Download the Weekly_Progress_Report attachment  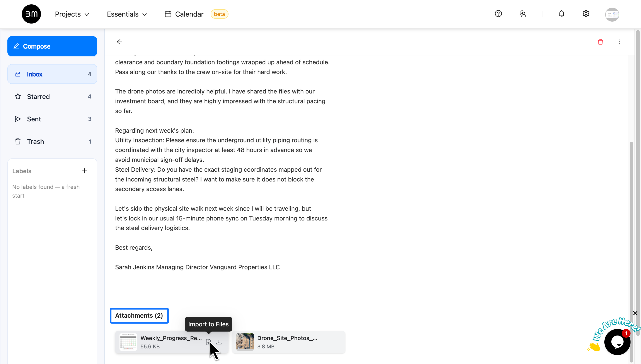click(219, 342)
